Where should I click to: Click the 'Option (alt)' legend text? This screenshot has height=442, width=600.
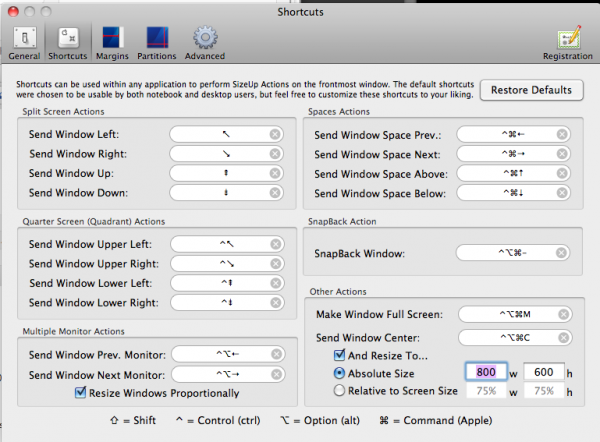pos(332,421)
